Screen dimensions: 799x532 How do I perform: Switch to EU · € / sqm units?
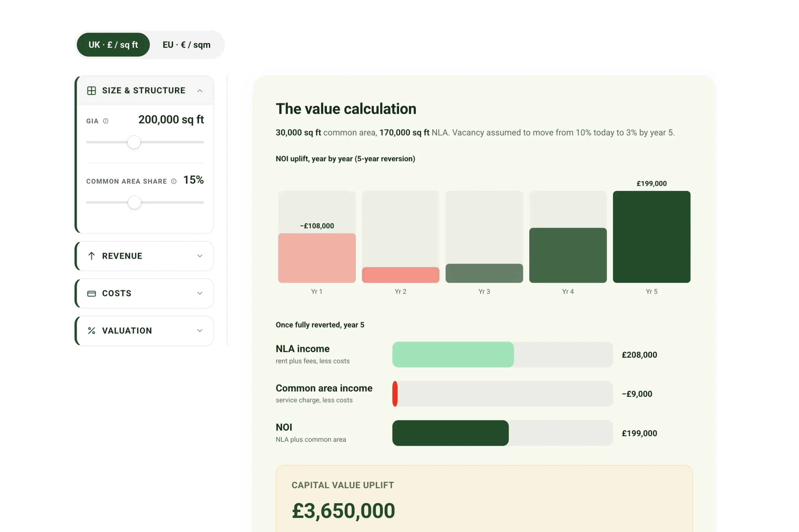[186, 45]
